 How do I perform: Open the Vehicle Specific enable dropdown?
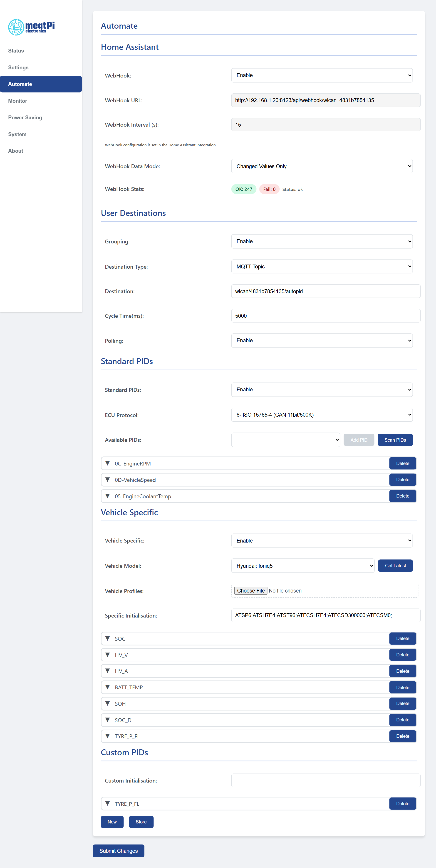(x=322, y=540)
